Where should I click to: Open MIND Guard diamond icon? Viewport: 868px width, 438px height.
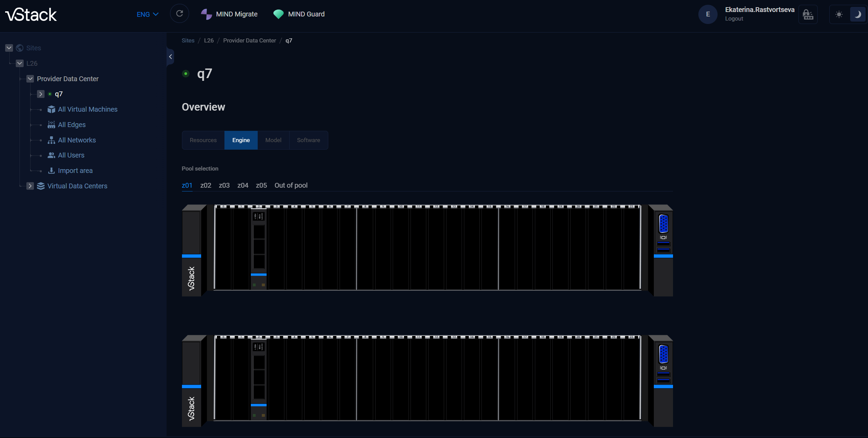coord(278,14)
